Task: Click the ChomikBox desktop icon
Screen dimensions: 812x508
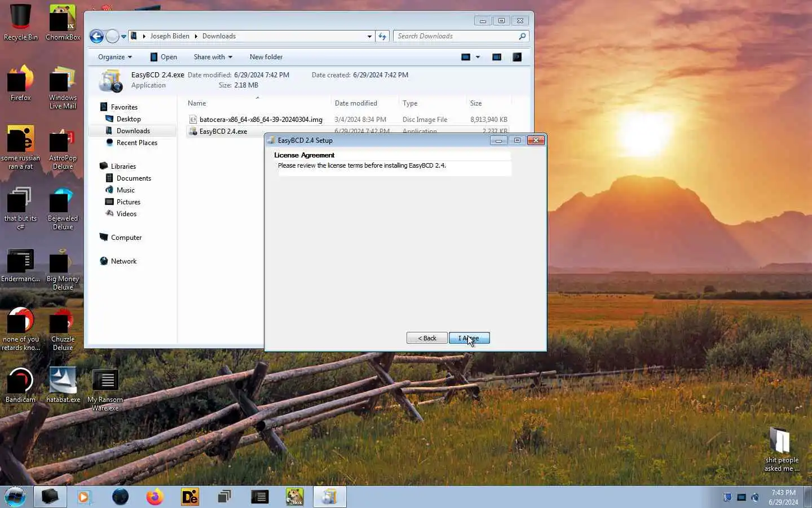Action: click(63, 23)
